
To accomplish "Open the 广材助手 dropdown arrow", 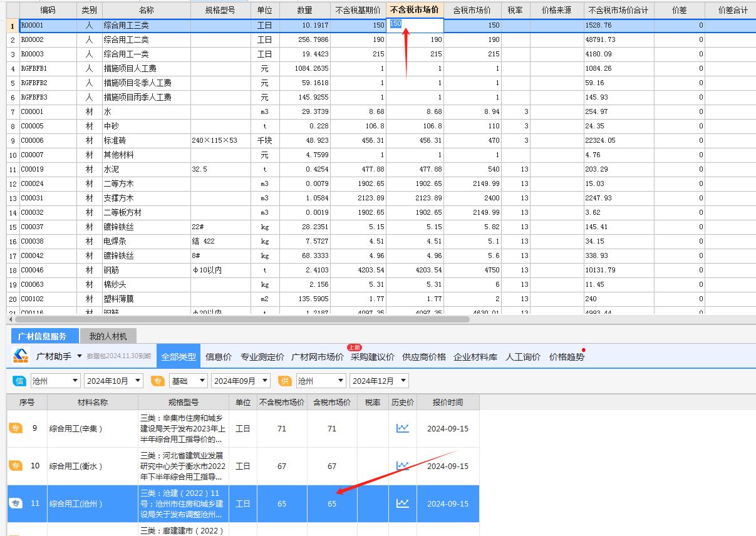I will [x=80, y=356].
